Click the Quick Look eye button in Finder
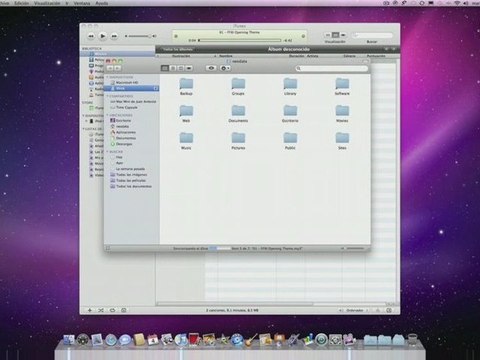 pos(211,68)
